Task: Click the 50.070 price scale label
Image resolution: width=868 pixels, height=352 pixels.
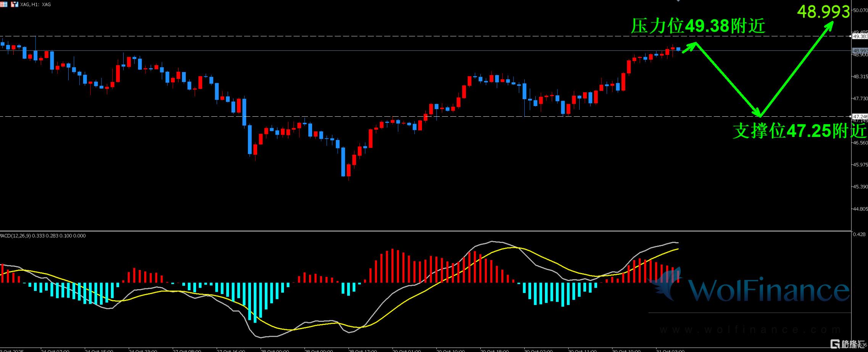Action: tap(860, 10)
